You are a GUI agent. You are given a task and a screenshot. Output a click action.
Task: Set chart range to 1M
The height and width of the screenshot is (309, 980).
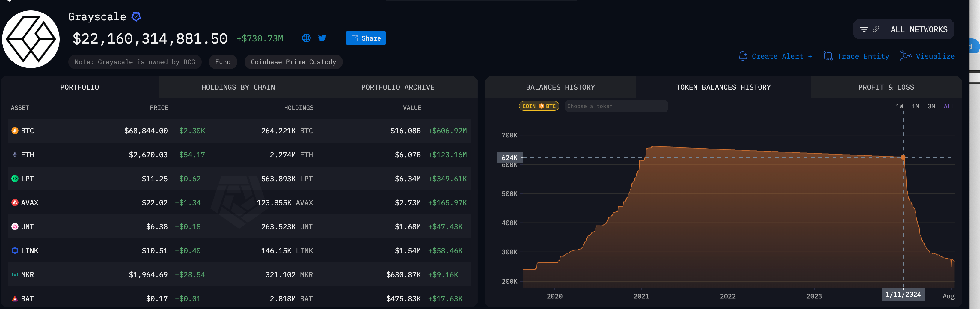click(915, 106)
